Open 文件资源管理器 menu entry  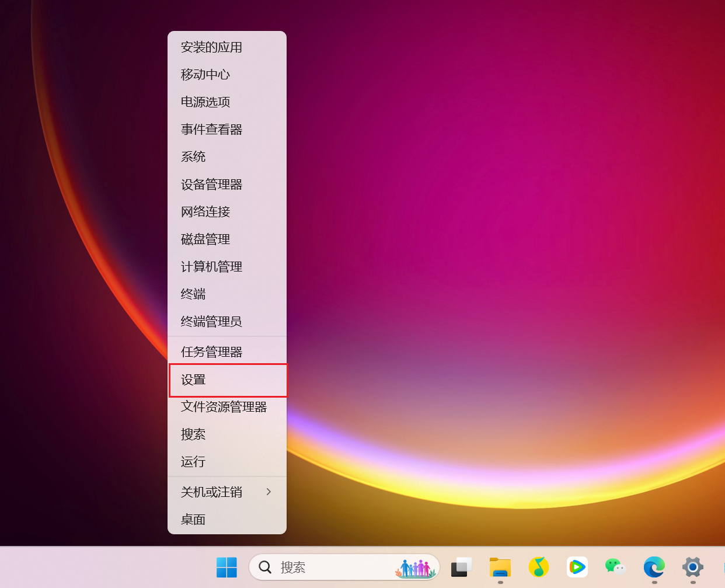(x=227, y=407)
